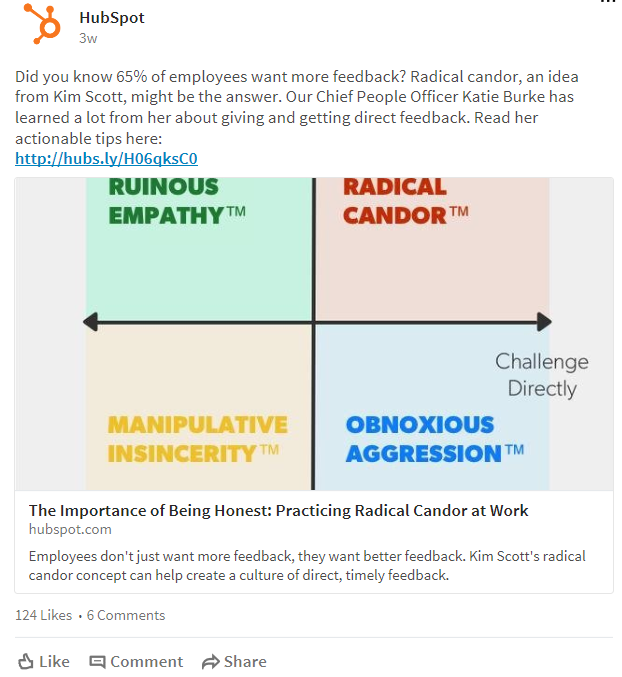The width and height of the screenshot is (622, 677).
Task: Click the Ruinous Empathy quadrant in image
Action: (199, 249)
